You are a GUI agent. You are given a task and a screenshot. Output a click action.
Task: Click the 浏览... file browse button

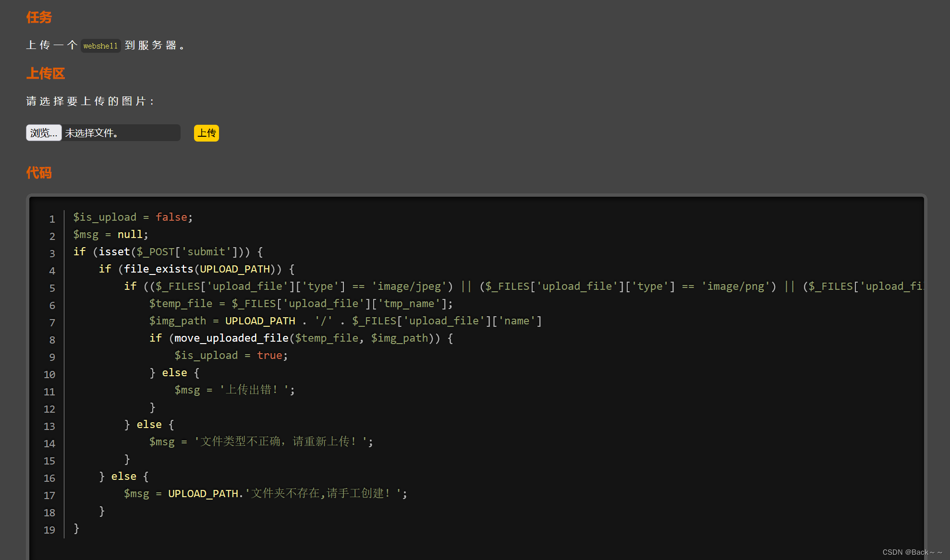(44, 133)
